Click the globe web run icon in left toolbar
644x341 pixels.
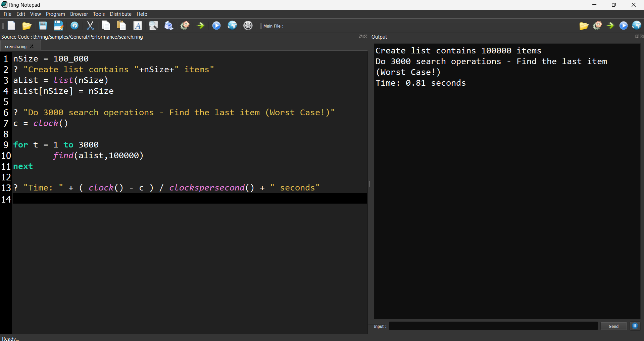pos(232,26)
